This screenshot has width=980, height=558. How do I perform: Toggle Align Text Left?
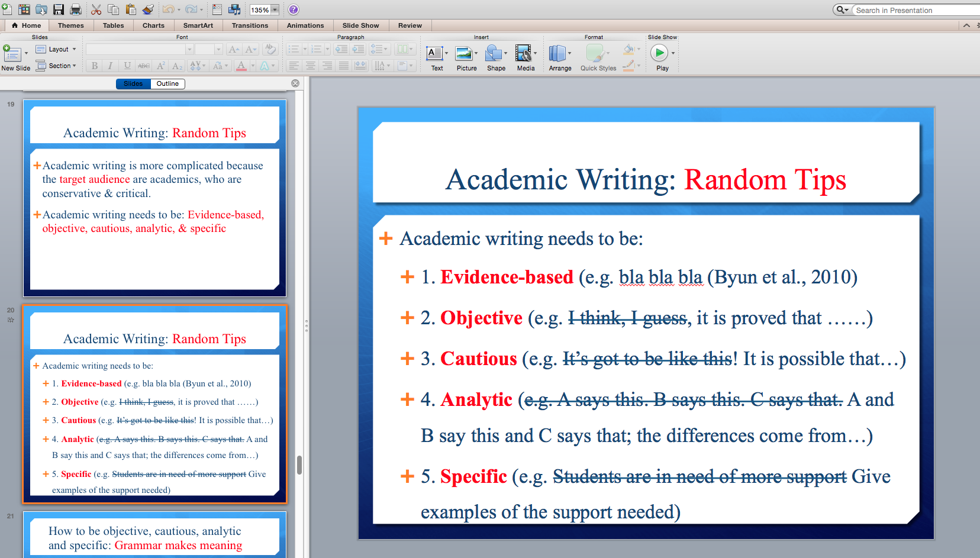(294, 66)
